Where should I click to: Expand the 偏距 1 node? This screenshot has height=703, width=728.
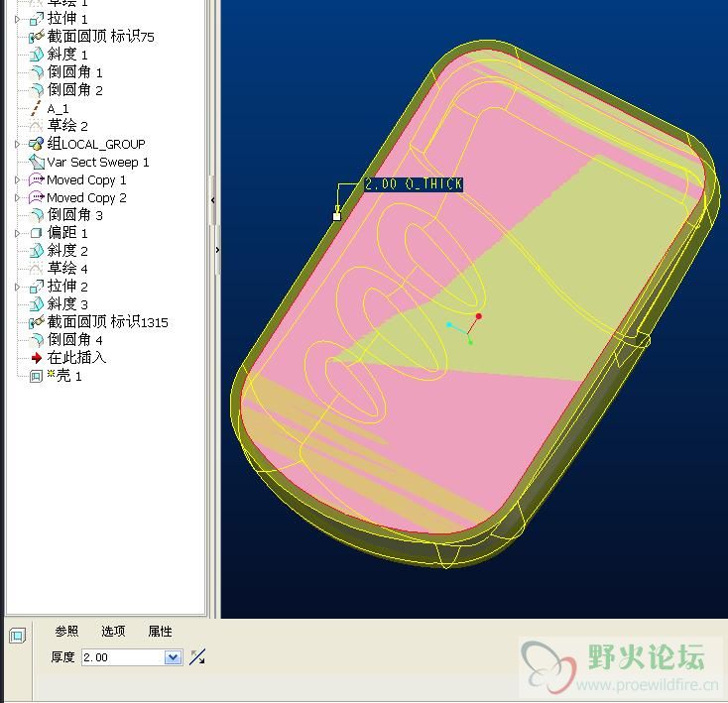17,233
